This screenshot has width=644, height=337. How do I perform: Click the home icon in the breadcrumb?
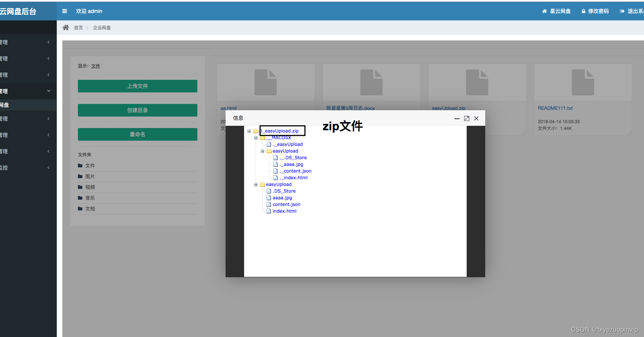pyautogui.click(x=66, y=27)
